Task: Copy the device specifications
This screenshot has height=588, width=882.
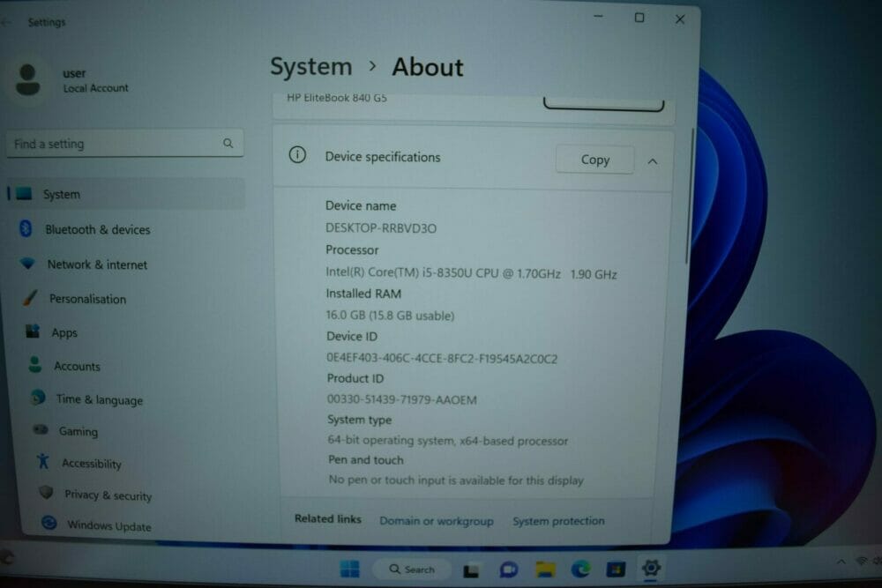Action: click(595, 160)
